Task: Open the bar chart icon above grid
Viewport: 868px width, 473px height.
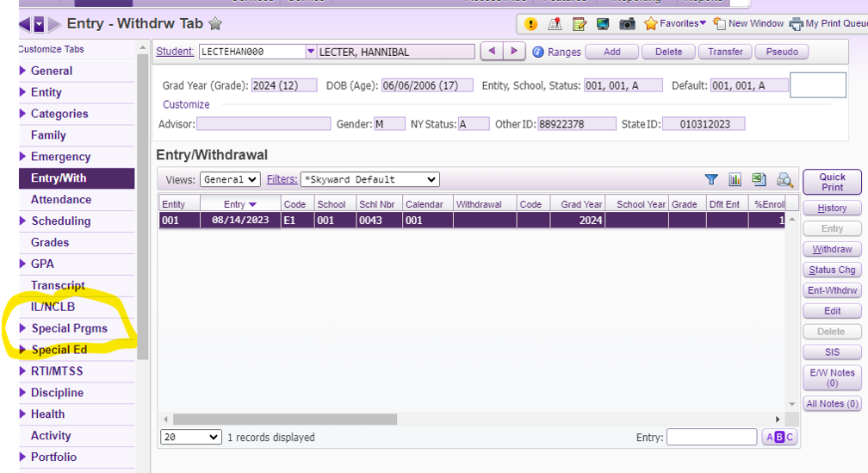Action: click(x=735, y=179)
